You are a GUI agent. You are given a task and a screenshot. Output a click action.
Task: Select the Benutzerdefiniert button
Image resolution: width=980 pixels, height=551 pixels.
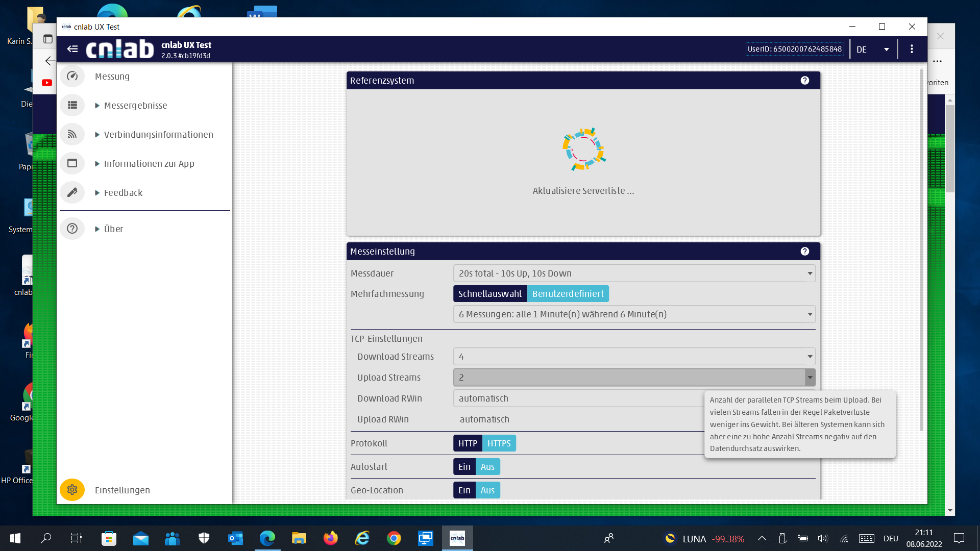tap(568, 294)
